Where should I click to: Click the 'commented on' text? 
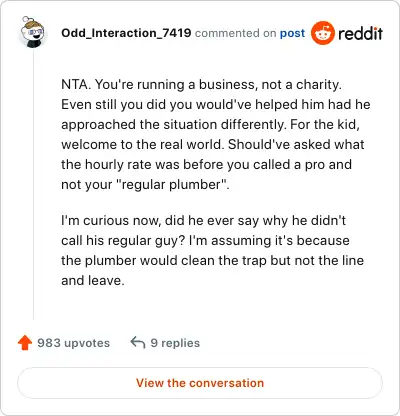(x=235, y=33)
